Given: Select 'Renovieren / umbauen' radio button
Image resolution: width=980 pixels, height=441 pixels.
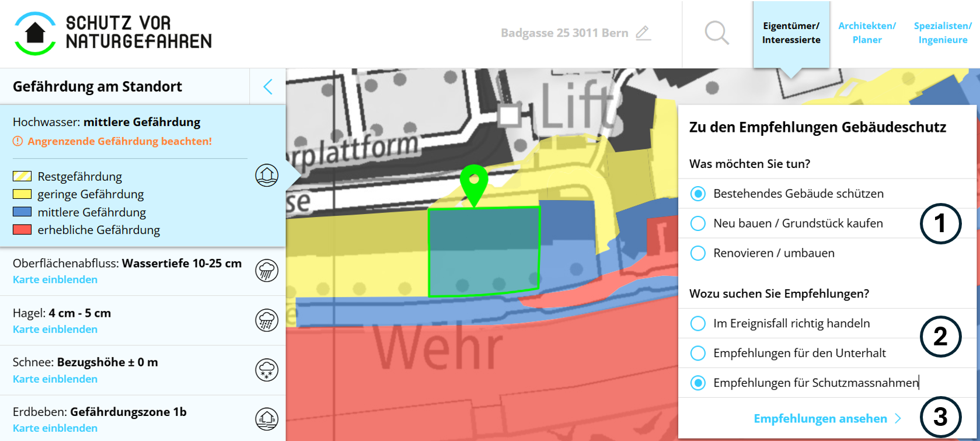Looking at the screenshot, I should pyautogui.click(x=698, y=253).
